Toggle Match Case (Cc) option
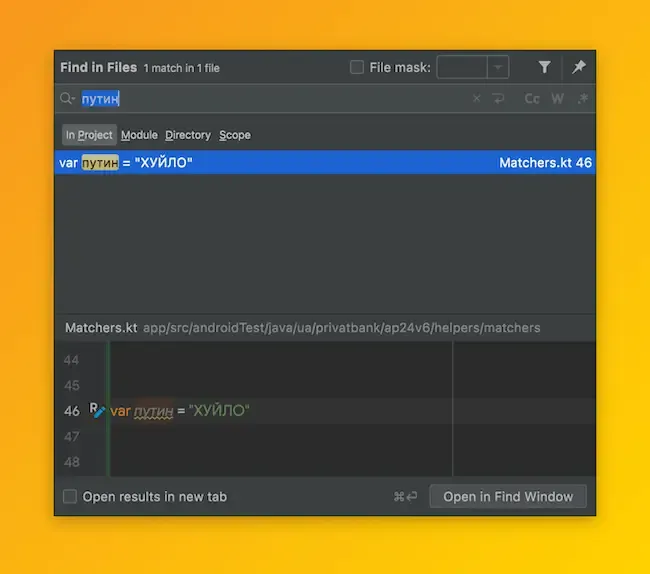The width and height of the screenshot is (650, 574). (532, 99)
